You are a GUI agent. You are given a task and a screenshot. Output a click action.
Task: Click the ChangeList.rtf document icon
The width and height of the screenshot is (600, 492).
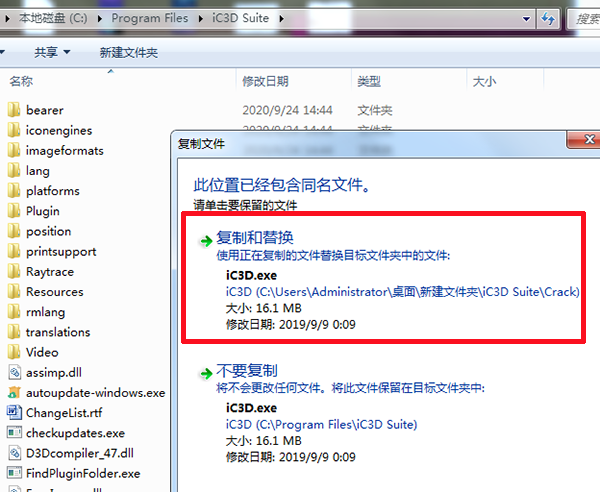[x=14, y=412]
